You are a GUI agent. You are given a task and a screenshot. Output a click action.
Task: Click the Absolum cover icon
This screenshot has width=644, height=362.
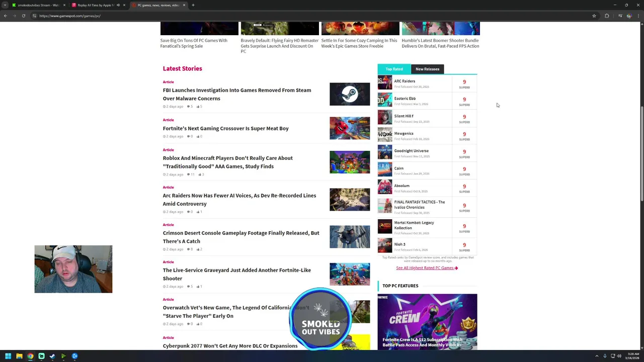pyautogui.click(x=385, y=187)
